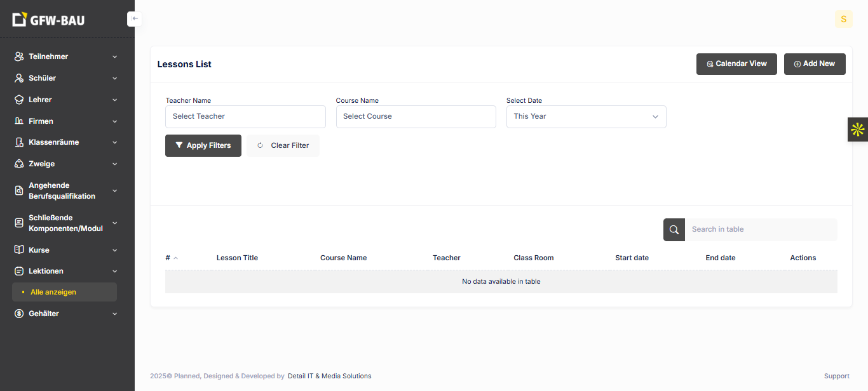Click the Teilnehmer users icon in sidebar

19,56
